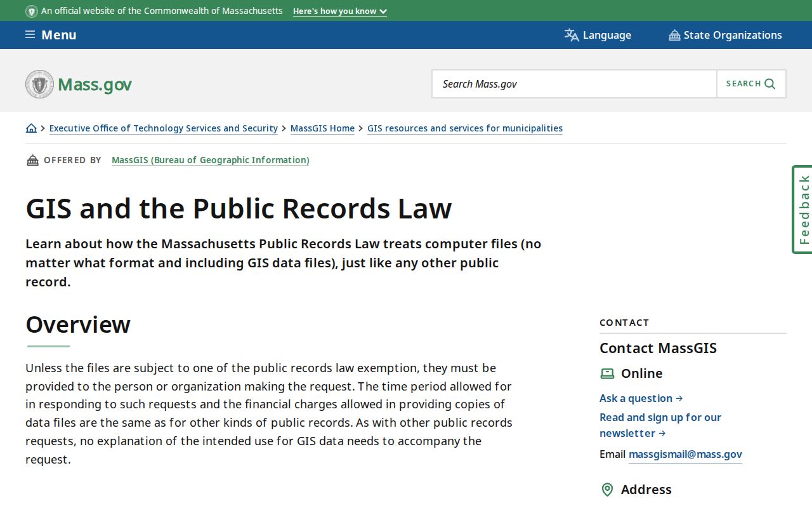
Task: Expand 'Here's how you know' dropdown
Action: point(340,11)
